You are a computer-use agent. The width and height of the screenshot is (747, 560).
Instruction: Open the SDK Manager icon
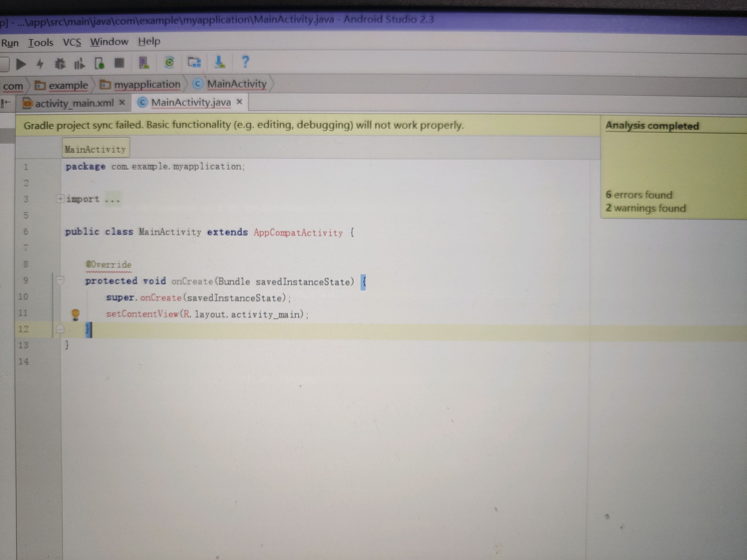(x=220, y=62)
